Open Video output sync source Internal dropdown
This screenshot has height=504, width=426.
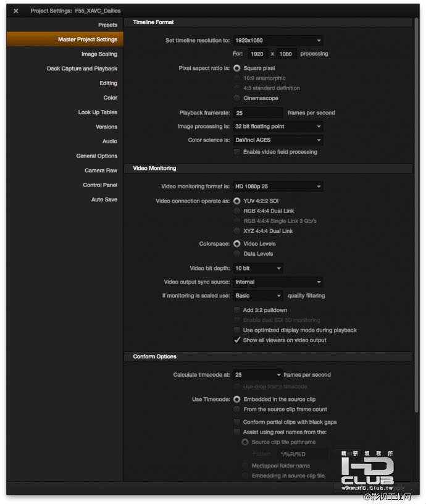pos(278,282)
